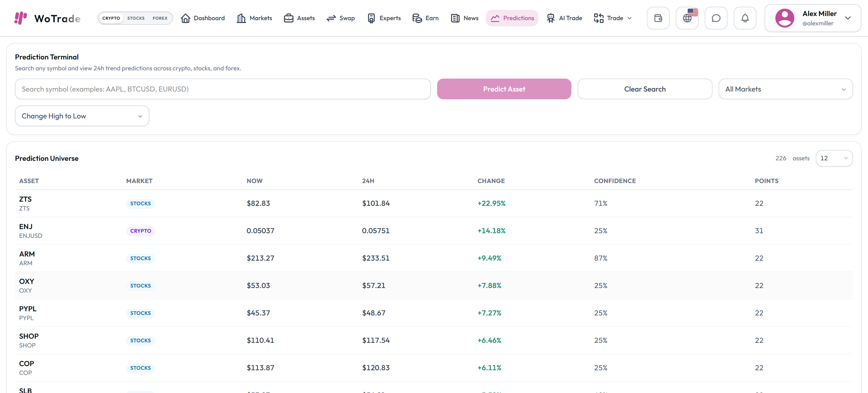The width and height of the screenshot is (868, 393).
Task: Expand the All Markets dropdown
Action: (785, 89)
